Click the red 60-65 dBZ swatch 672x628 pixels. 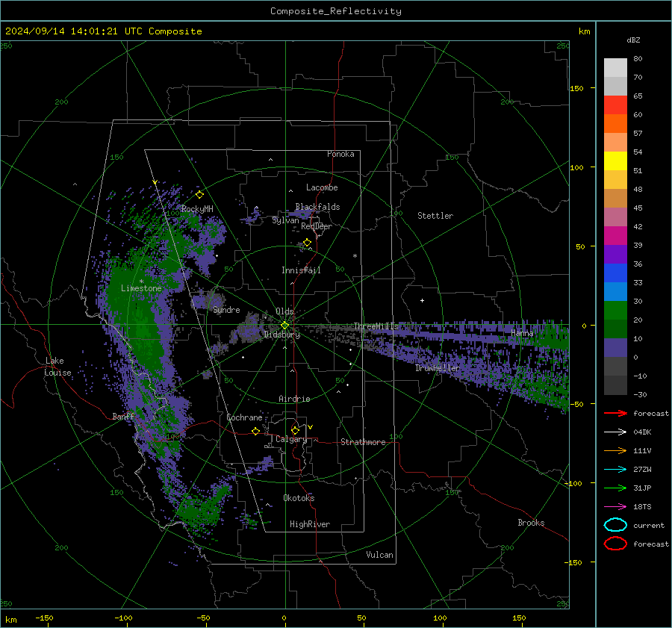pos(615,105)
